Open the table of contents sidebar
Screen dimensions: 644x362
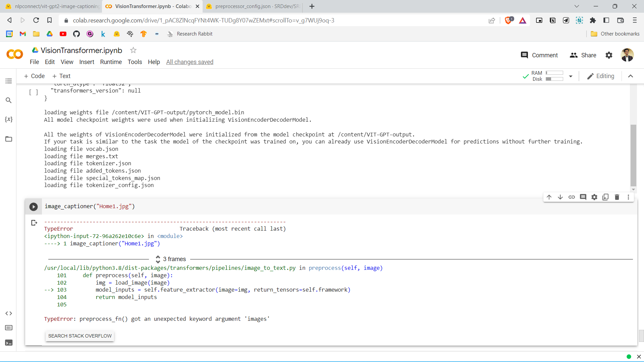9,81
